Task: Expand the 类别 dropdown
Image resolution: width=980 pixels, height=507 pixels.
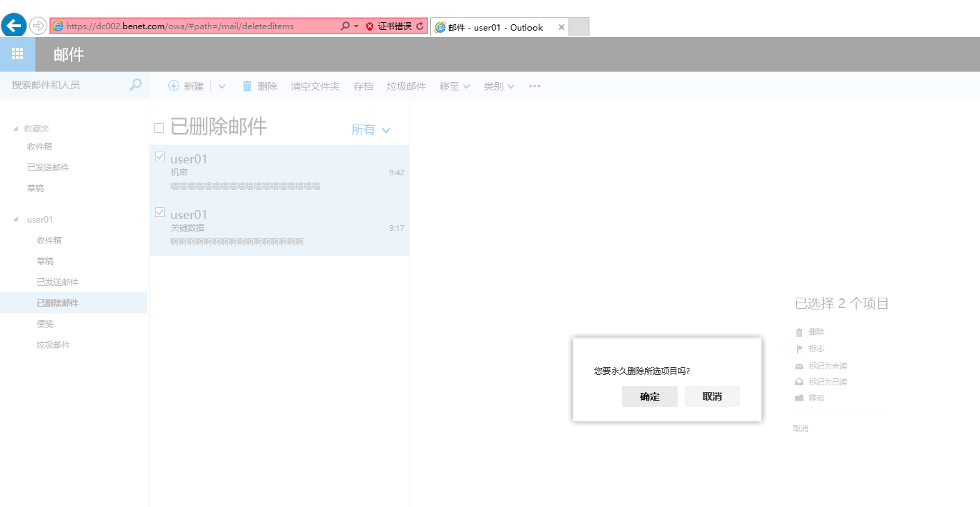Action: [x=499, y=86]
